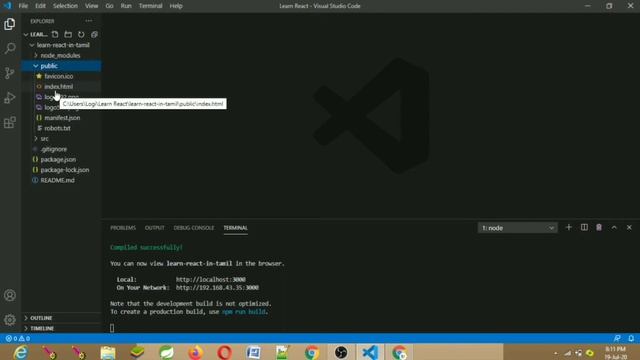Viewport: 640px width, 360px height.
Task: Refresh the Explorer tree
Action: [x=81, y=34]
